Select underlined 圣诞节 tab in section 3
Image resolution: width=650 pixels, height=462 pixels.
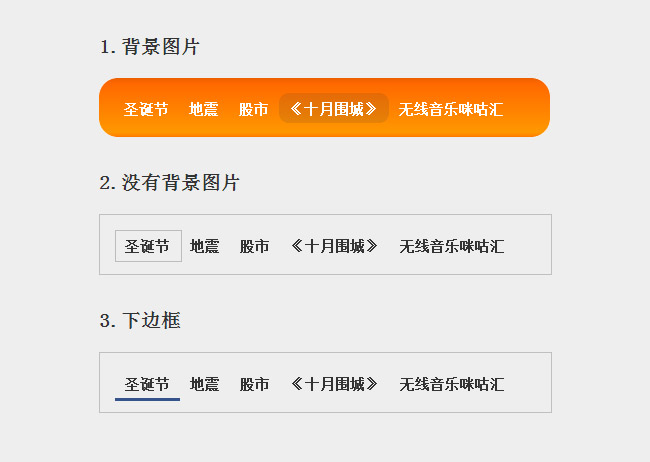point(147,384)
